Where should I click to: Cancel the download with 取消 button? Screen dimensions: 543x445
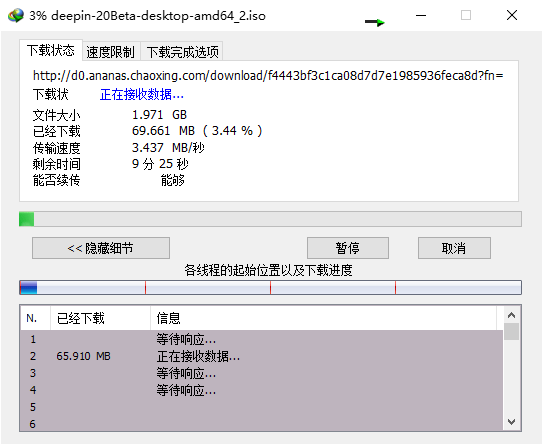click(454, 248)
